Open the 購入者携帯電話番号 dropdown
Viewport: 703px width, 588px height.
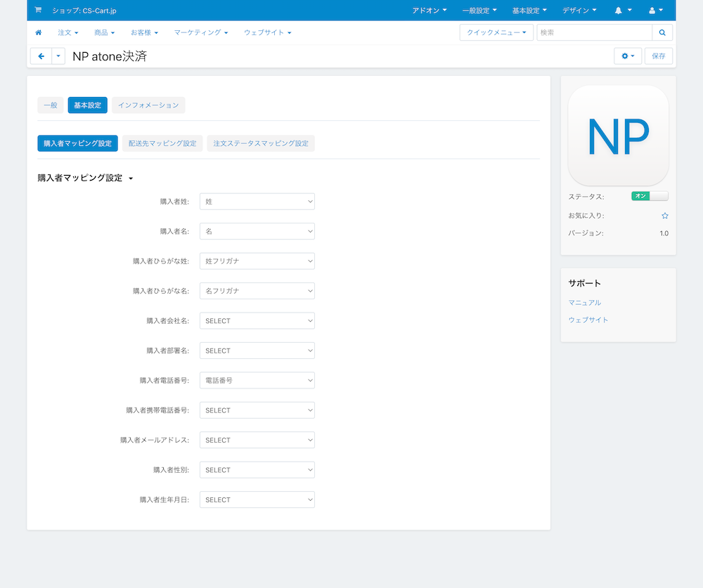pos(257,410)
